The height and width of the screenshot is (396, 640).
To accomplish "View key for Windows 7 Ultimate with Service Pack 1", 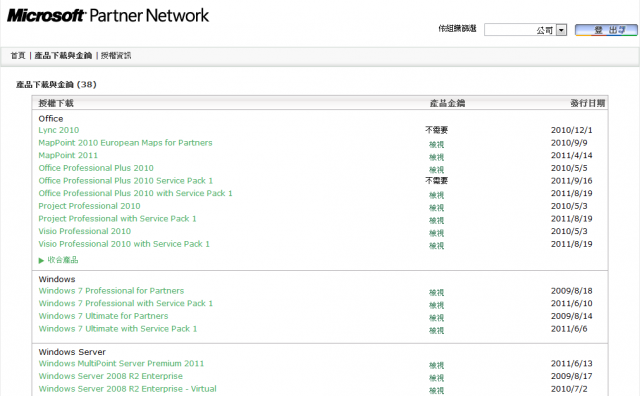I will point(436,331).
